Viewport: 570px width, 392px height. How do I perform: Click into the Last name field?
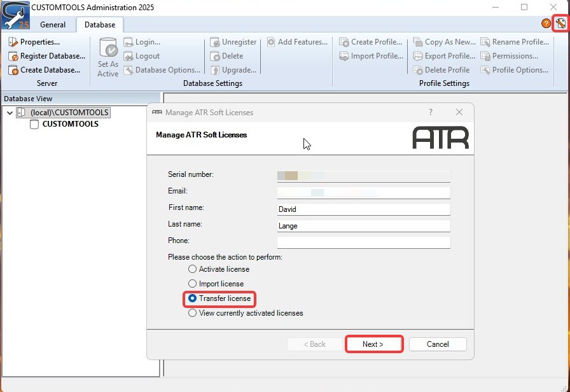[x=363, y=226]
